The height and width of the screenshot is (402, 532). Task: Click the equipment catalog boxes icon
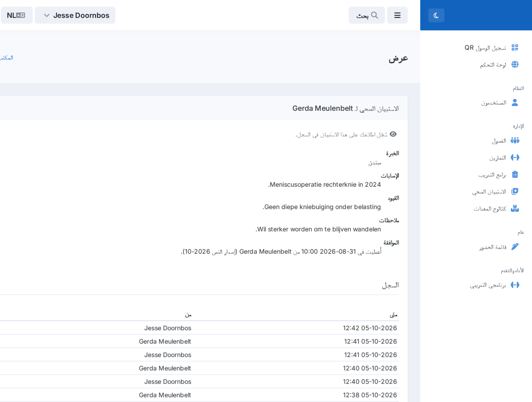pyautogui.click(x=515, y=208)
